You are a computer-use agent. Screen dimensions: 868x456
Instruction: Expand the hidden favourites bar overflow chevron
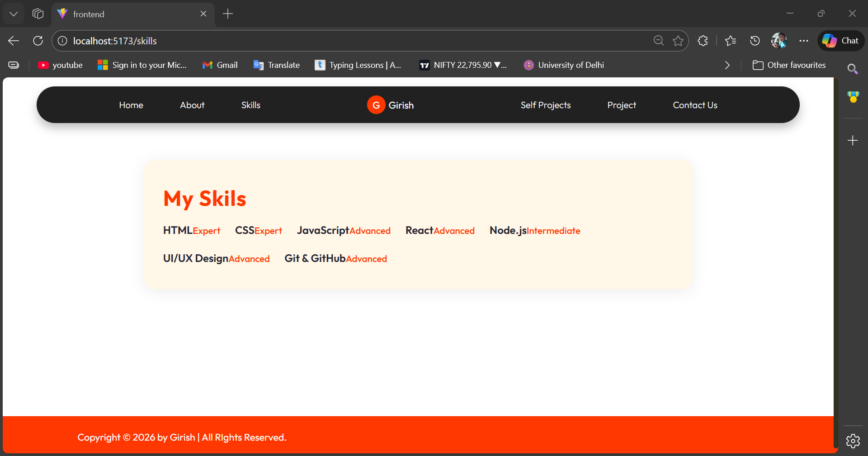pos(727,65)
